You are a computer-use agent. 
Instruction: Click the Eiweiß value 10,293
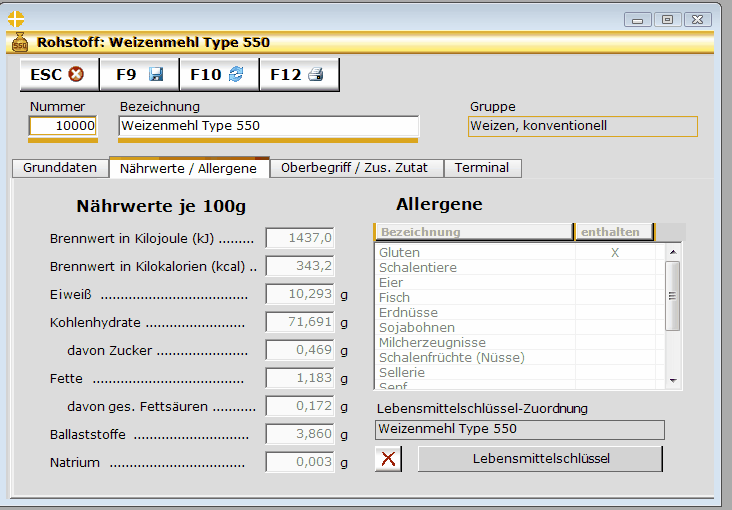coord(300,294)
